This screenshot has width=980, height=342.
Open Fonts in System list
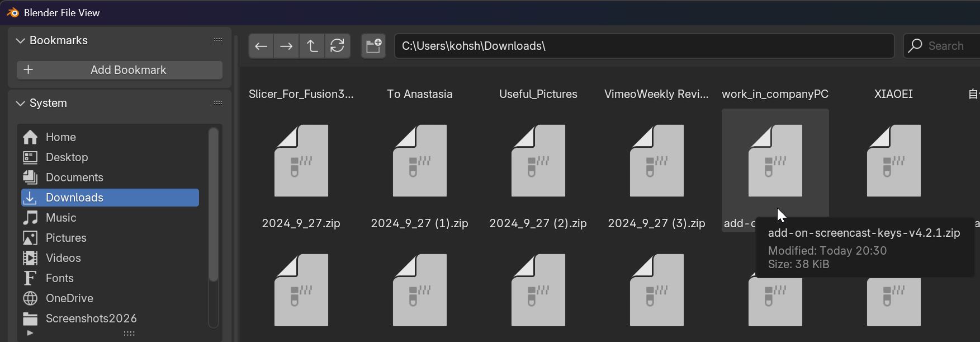110,278
